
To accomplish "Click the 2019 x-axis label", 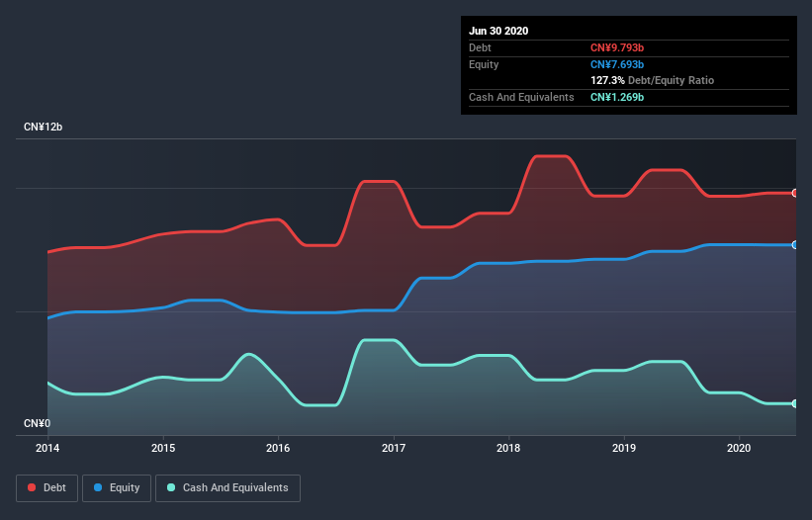I will coord(624,448).
